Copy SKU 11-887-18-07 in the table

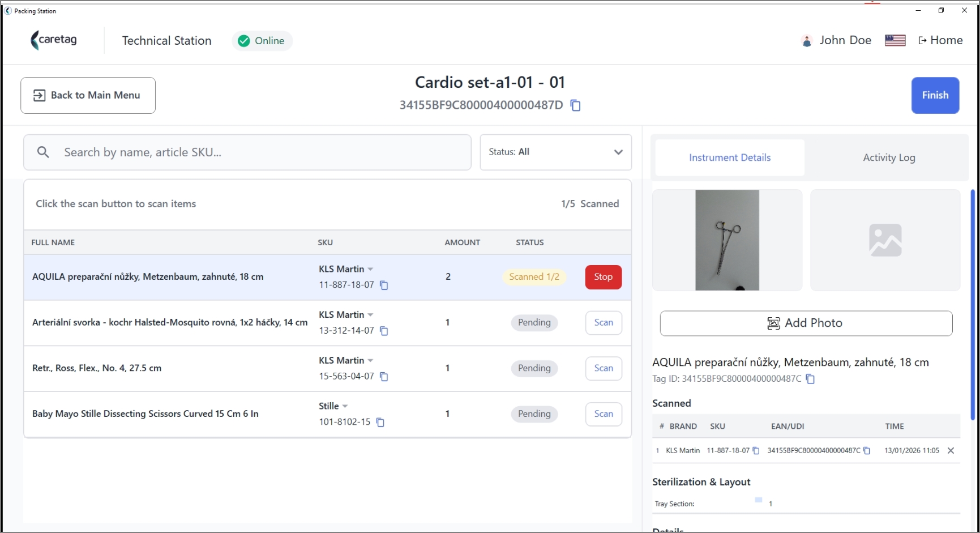(384, 285)
